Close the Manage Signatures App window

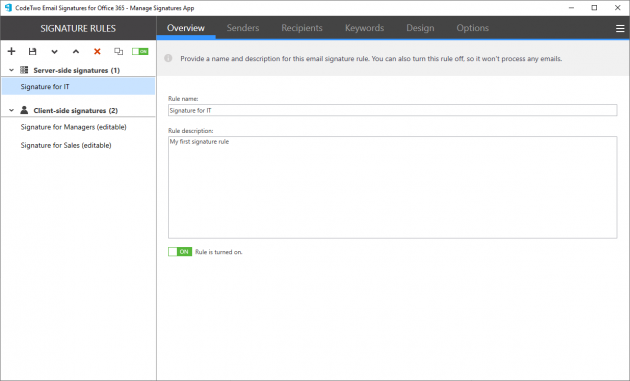click(x=618, y=8)
